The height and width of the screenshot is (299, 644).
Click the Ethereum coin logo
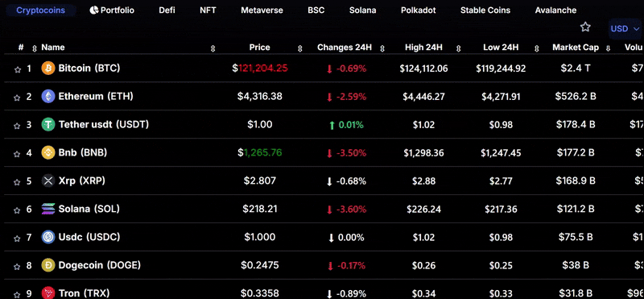coord(48,96)
